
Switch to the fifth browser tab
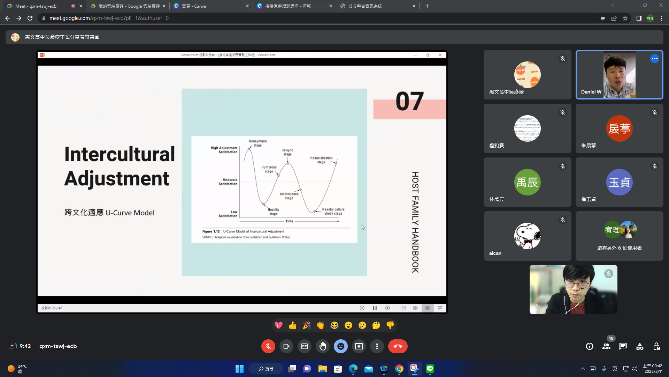(x=378, y=6)
